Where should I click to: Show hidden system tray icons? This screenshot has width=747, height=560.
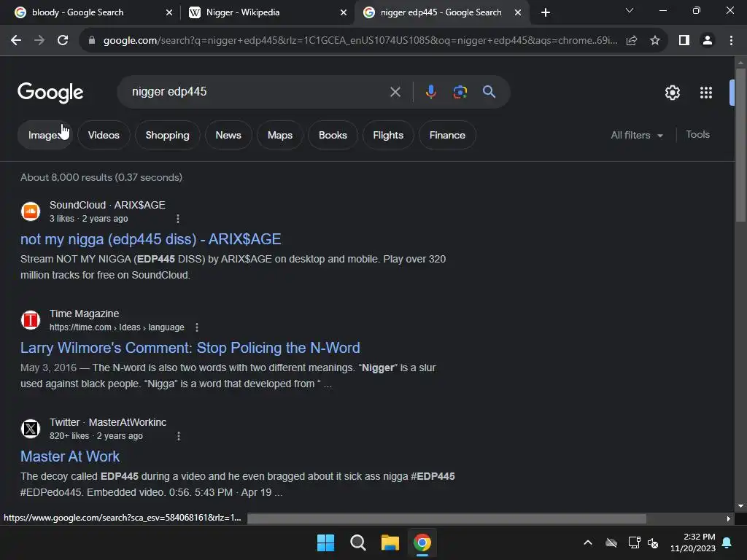[x=588, y=542]
